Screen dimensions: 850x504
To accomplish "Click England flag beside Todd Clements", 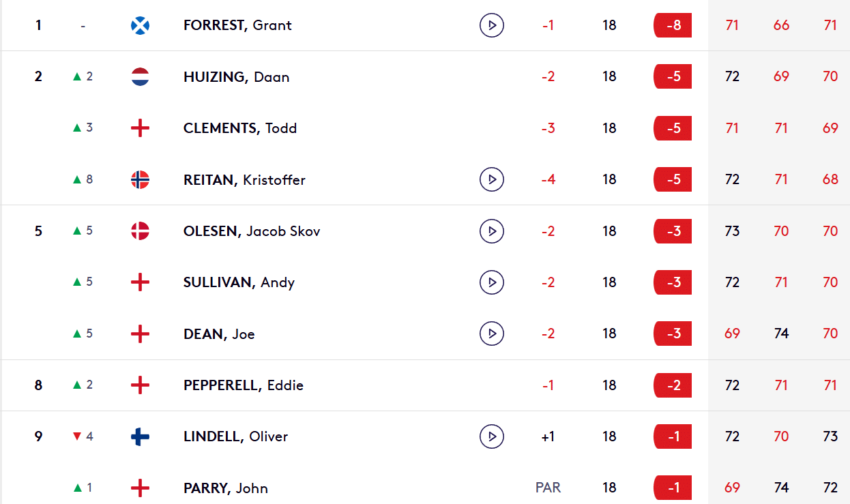I will click(x=140, y=128).
